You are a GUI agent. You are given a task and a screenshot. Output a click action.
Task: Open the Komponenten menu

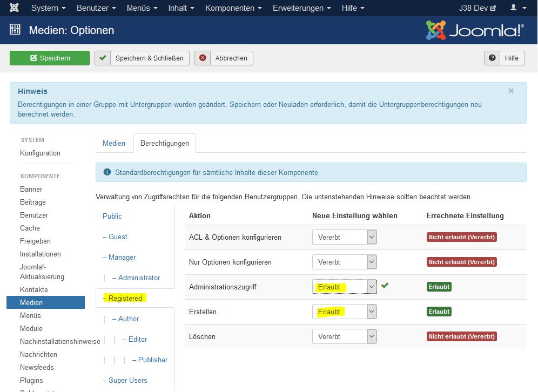point(231,8)
